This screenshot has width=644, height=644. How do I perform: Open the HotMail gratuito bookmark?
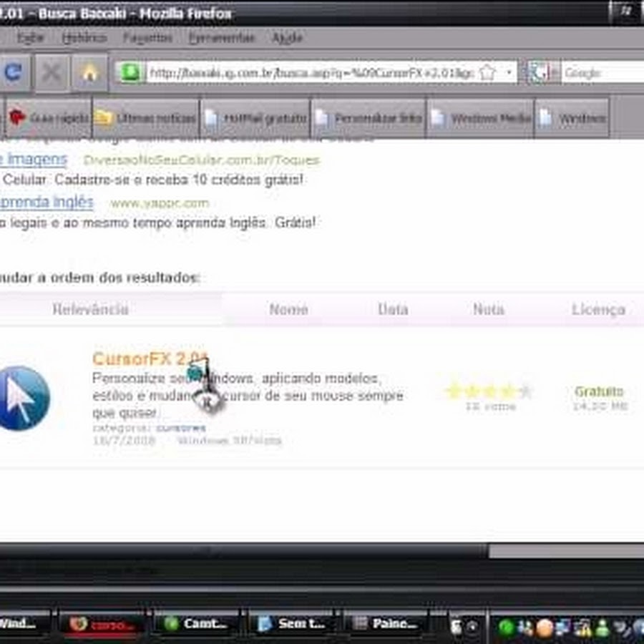(255, 118)
